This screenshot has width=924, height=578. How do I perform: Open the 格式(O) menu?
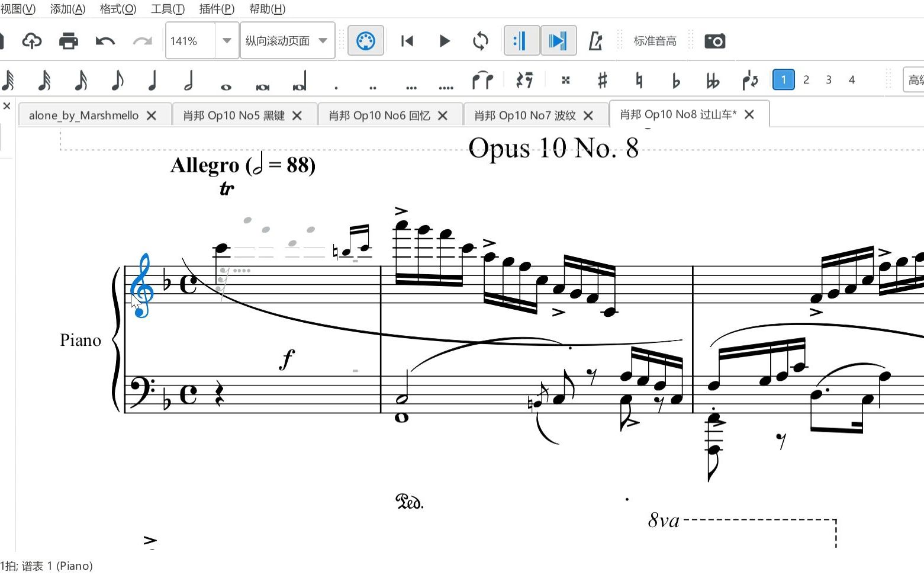click(118, 9)
